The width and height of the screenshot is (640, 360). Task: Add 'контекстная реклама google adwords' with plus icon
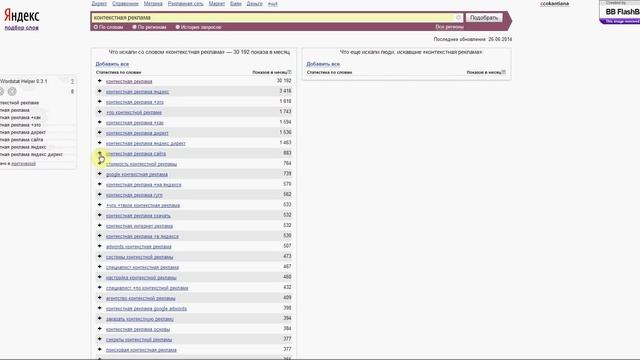click(100, 308)
